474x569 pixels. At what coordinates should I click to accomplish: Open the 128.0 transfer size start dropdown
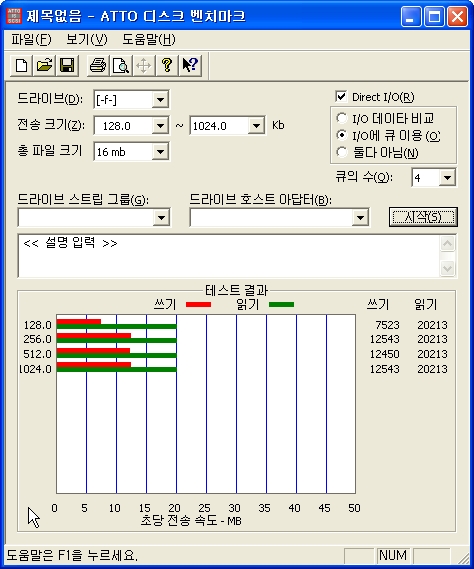[x=160, y=126]
